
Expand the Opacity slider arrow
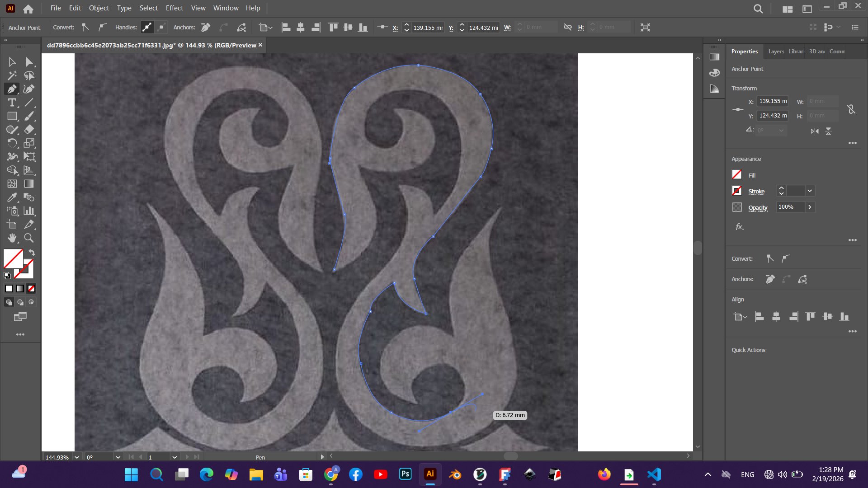[x=810, y=207]
